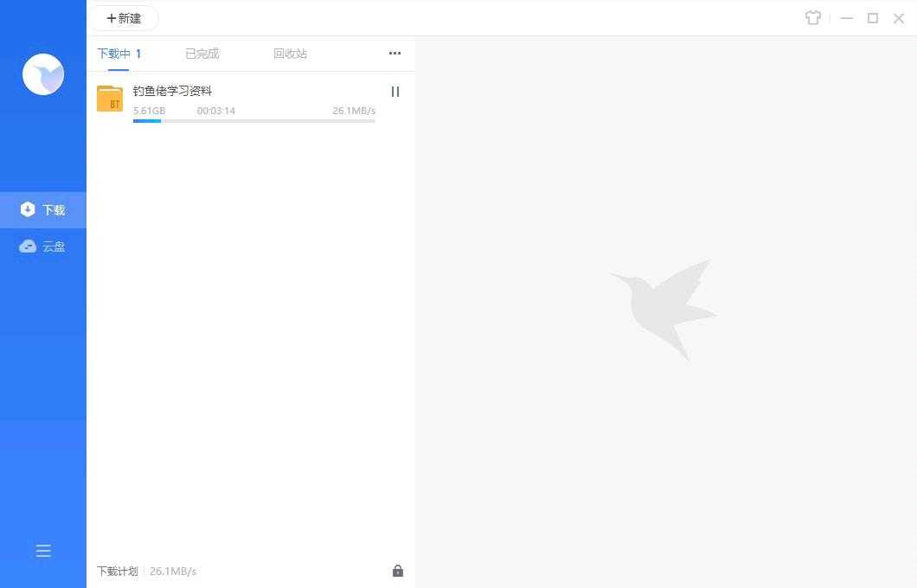Select the 钓鱼佬学习资料 task name
The height and width of the screenshot is (588, 917).
point(172,91)
